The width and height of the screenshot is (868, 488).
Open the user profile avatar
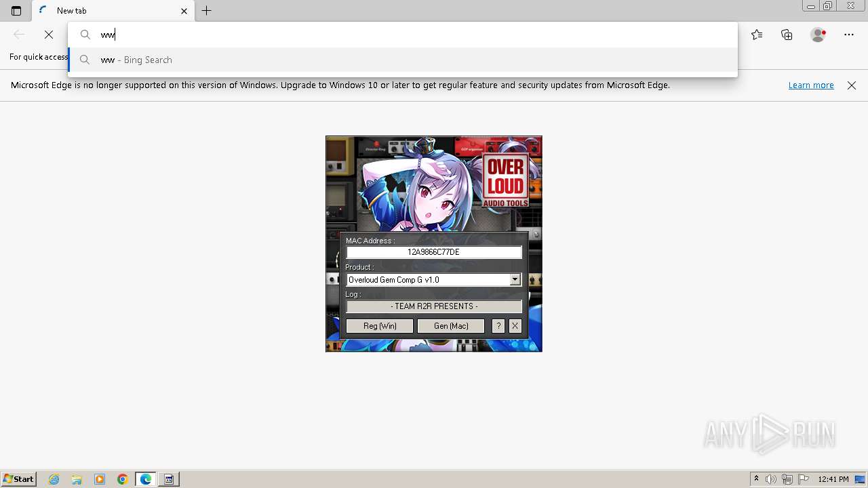(818, 35)
